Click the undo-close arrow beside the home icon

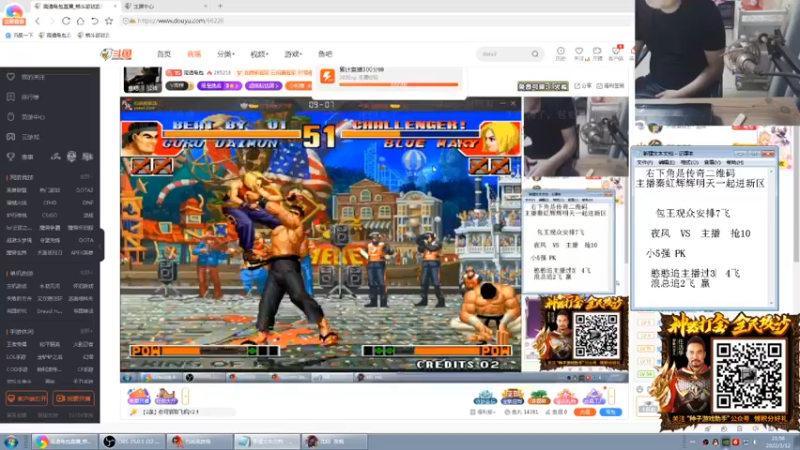pos(94,21)
